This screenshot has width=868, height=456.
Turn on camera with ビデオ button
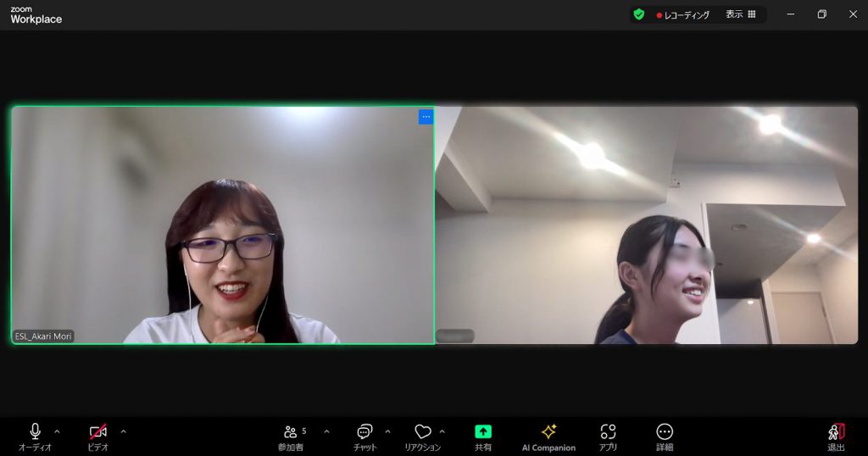pos(98,432)
